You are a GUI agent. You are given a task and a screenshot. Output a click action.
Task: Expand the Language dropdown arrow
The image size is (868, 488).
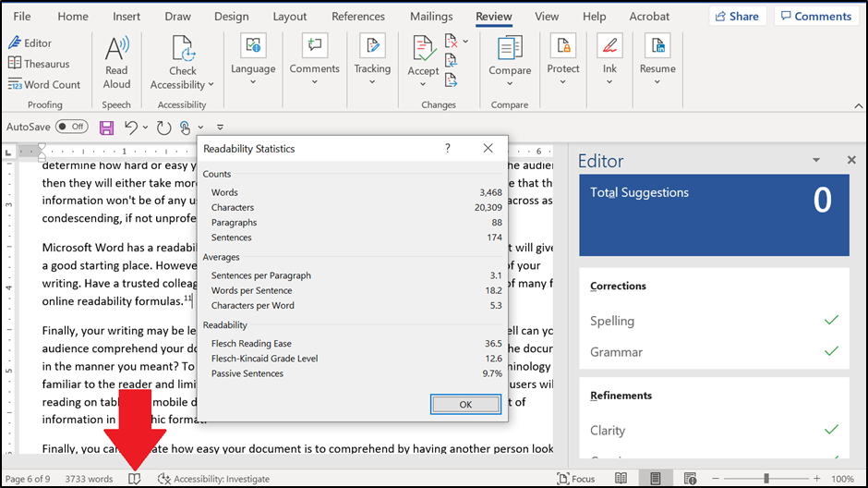pos(253,82)
